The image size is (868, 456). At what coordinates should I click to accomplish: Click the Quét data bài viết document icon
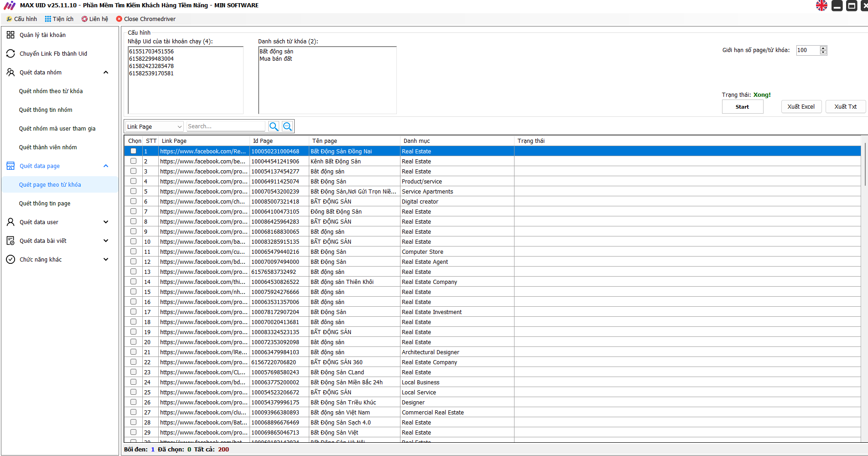pyautogui.click(x=10, y=241)
